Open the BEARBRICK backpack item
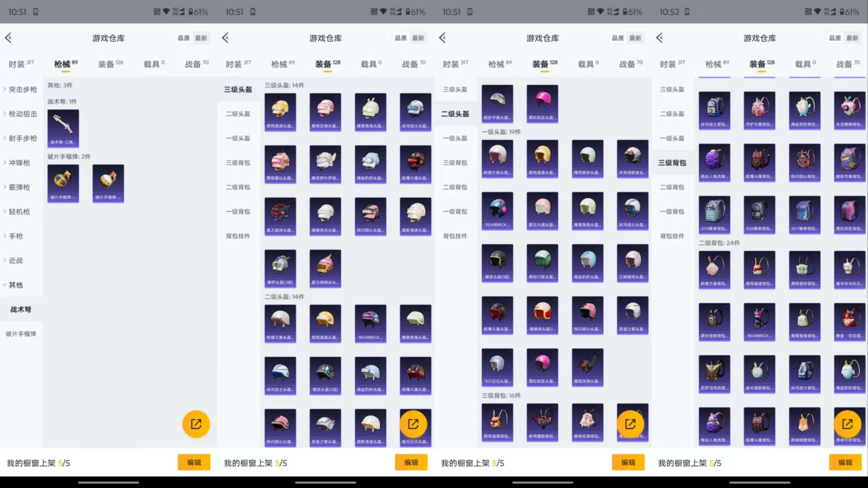 [x=759, y=322]
